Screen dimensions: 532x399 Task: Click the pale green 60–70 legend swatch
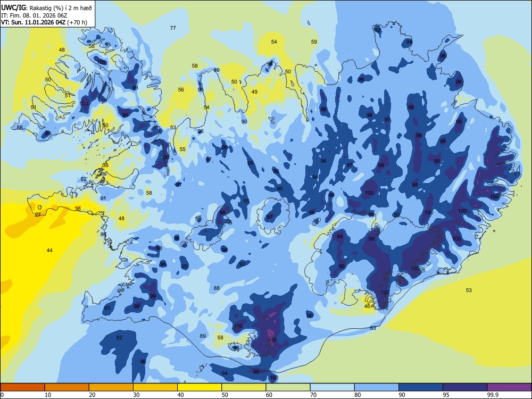288,387
